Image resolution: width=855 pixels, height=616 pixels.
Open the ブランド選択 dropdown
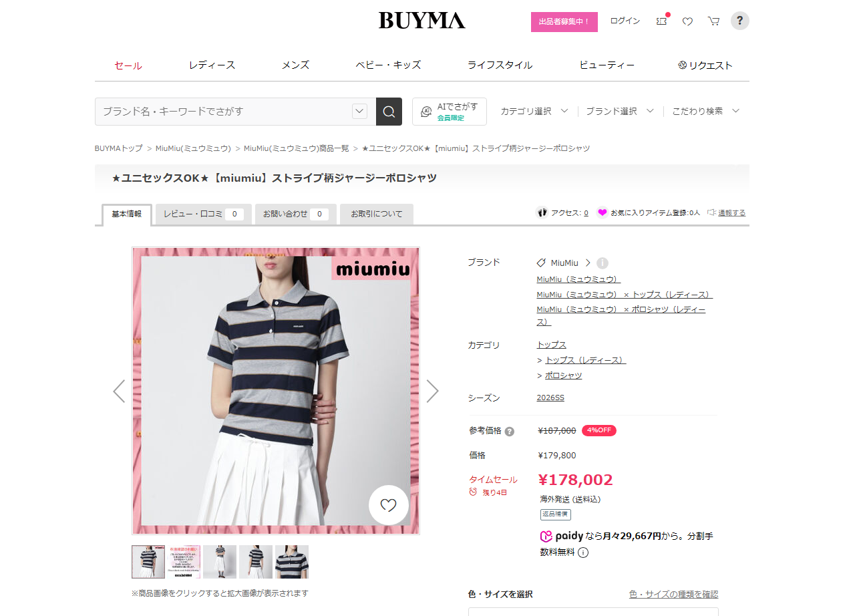click(x=620, y=112)
